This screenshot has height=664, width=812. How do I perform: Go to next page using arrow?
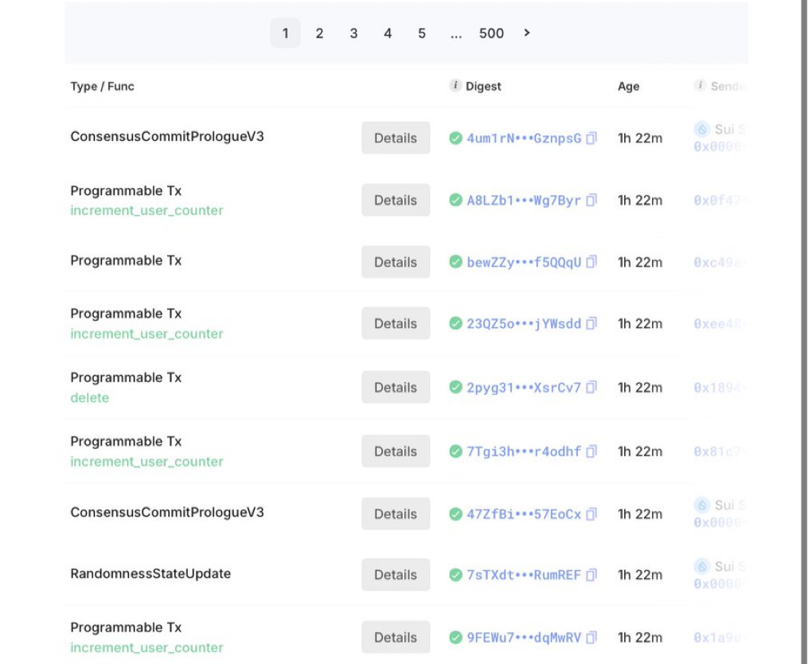(527, 33)
